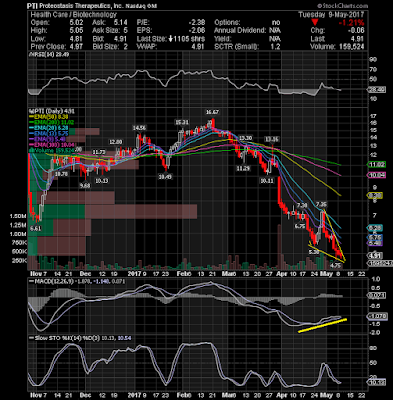Click the 15.31 price label

(x=182, y=122)
